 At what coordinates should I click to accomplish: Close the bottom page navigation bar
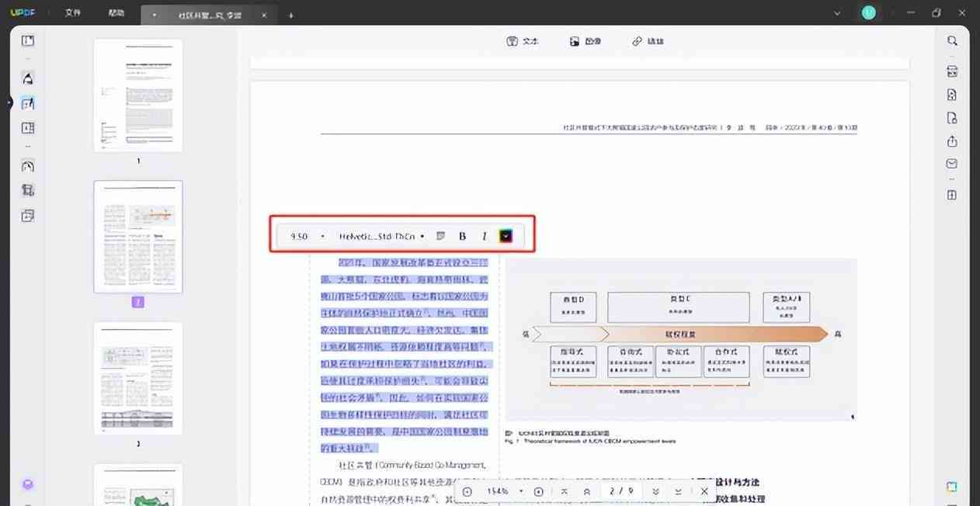(704, 491)
